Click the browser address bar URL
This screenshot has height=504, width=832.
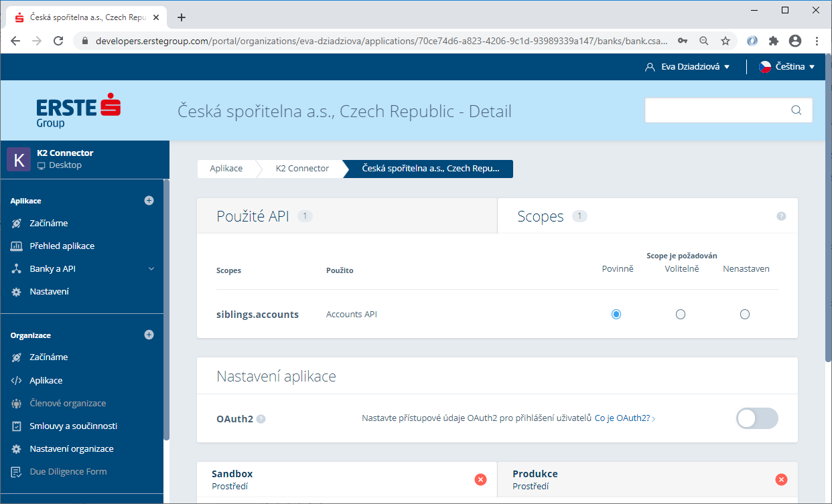(x=382, y=41)
